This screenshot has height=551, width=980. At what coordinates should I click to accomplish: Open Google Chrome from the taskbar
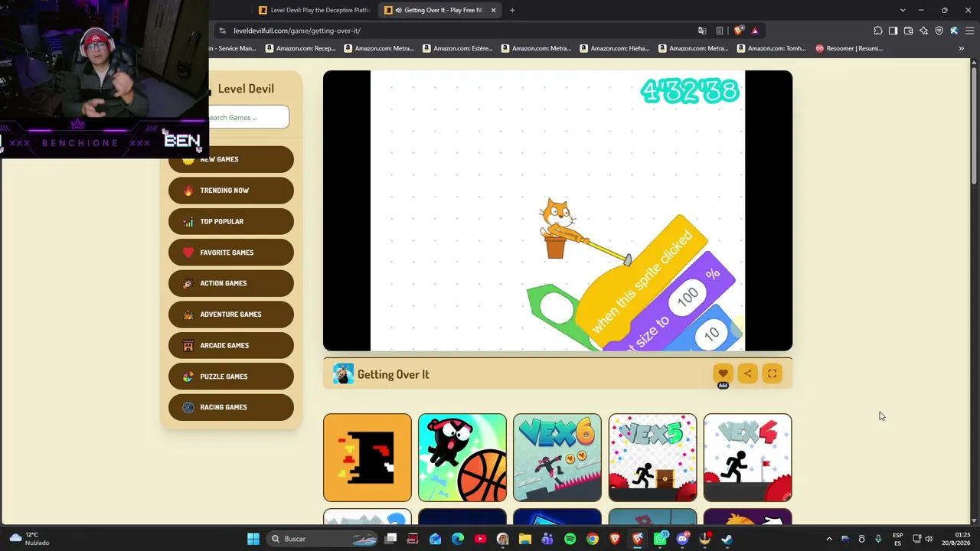pos(593,539)
